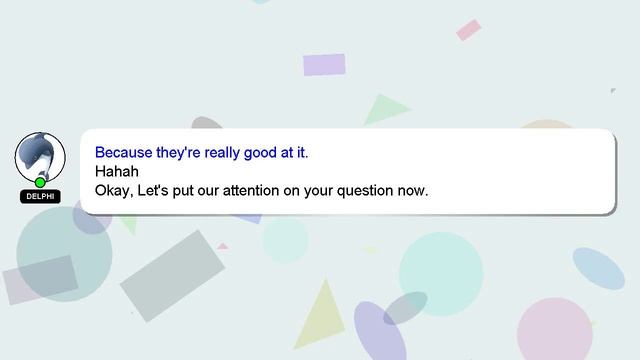This screenshot has width=640, height=360.
Task: Click the blue text 'Because they're really good at it.'
Action: pyautogui.click(x=201, y=153)
